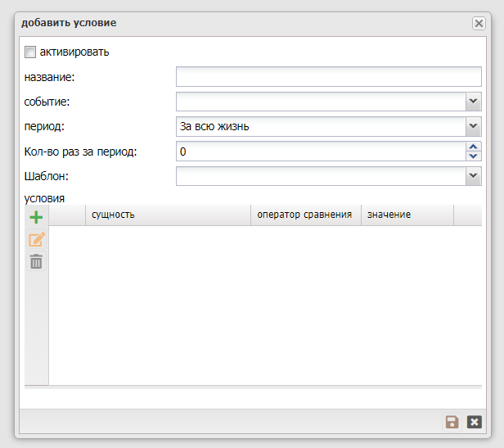Open the Шаблон dropdown list
The width and height of the screenshot is (504, 448).
click(x=473, y=176)
